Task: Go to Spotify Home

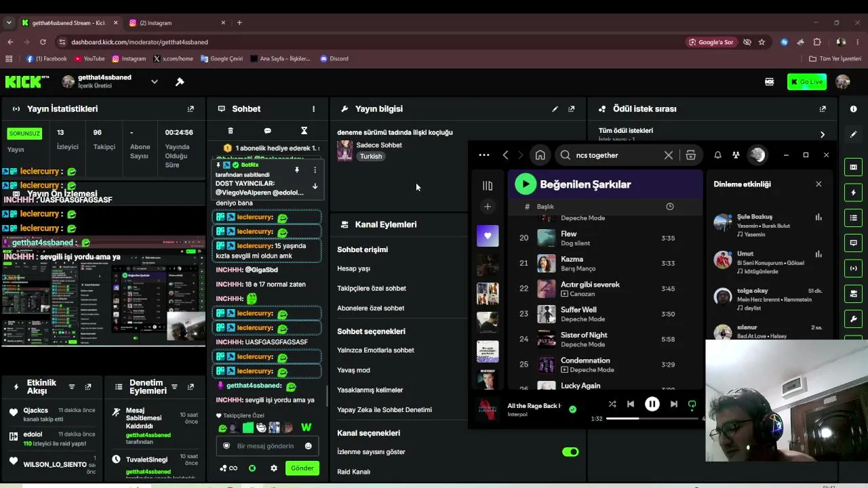Action: tap(540, 155)
